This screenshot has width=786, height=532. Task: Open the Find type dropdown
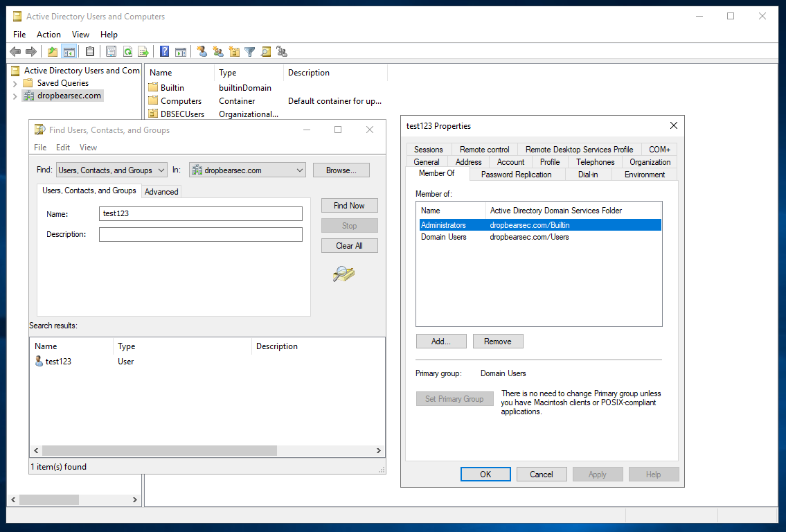[x=111, y=170]
